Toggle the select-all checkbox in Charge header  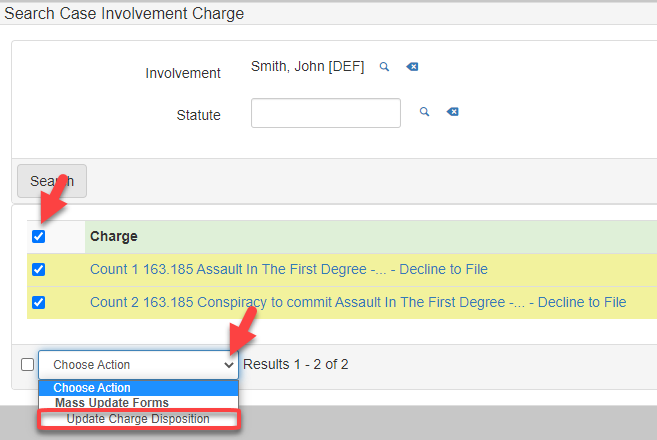click(x=39, y=237)
